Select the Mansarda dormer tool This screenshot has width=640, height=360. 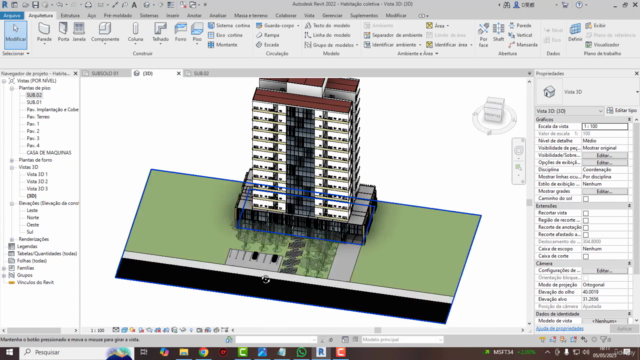pyautogui.click(x=523, y=45)
